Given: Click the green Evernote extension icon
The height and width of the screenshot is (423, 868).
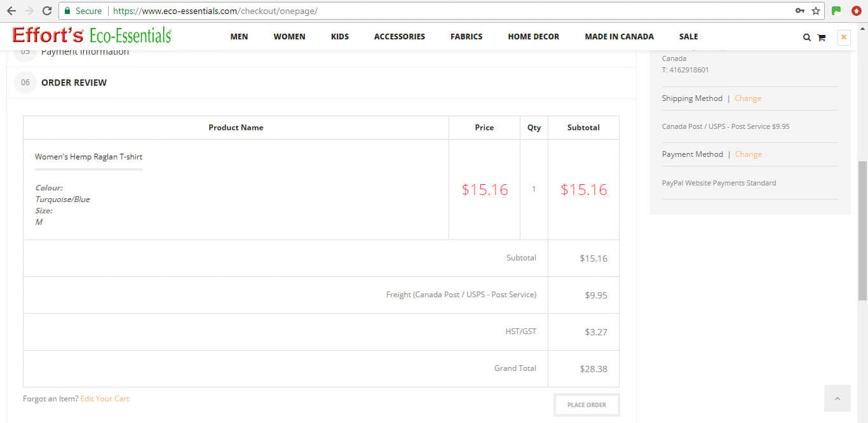Looking at the screenshot, I should (x=836, y=11).
